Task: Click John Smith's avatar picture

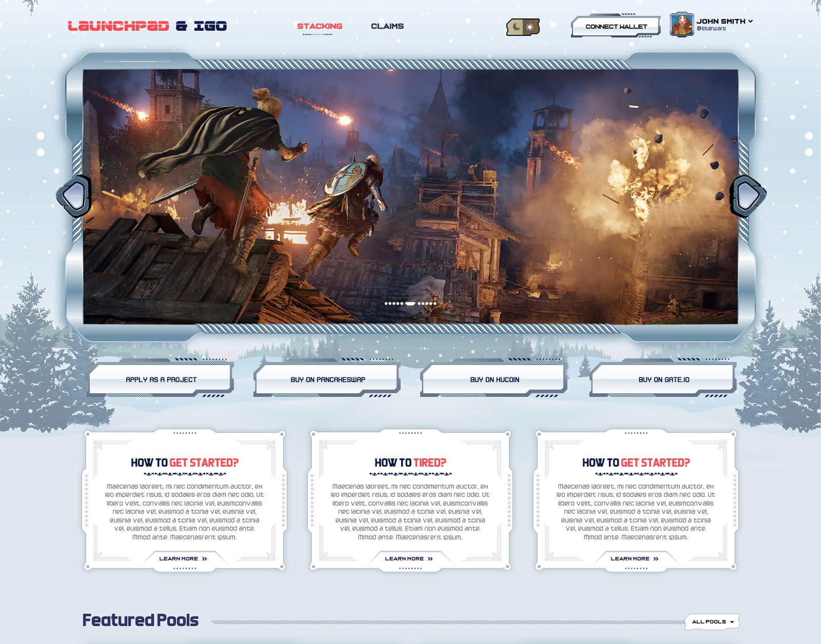Action: tap(681, 25)
